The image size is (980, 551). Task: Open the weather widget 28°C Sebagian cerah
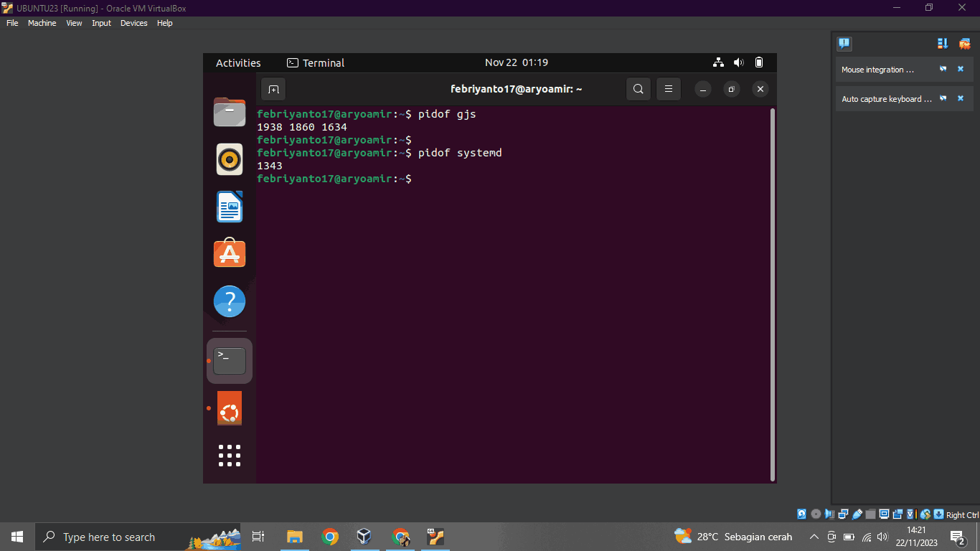coord(733,536)
